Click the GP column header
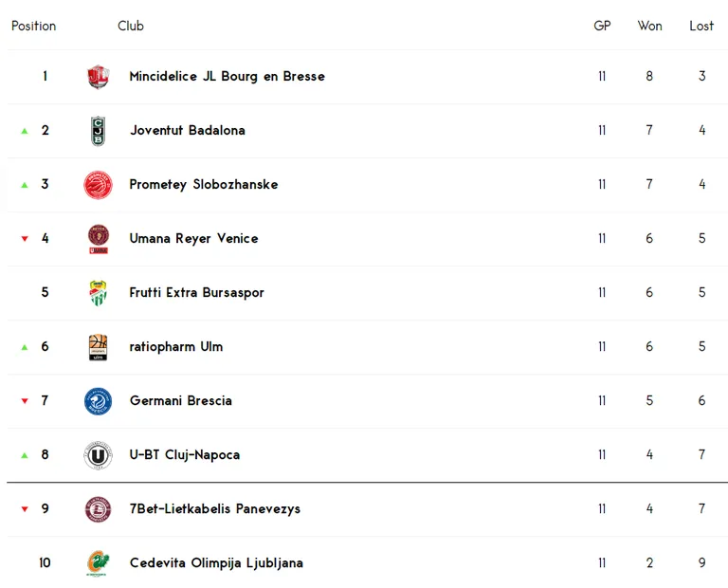This screenshot has height=588, width=728. point(602,26)
